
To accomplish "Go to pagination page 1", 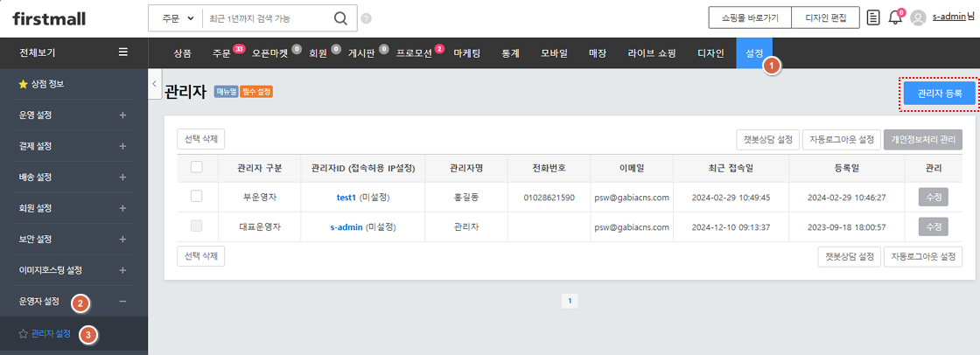I will coord(570,302).
